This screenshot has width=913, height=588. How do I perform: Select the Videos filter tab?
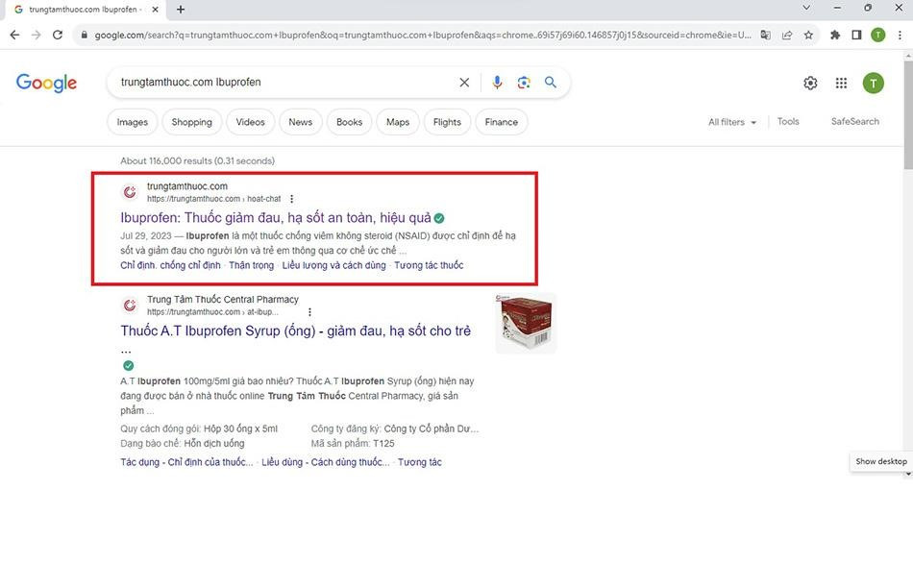point(250,122)
